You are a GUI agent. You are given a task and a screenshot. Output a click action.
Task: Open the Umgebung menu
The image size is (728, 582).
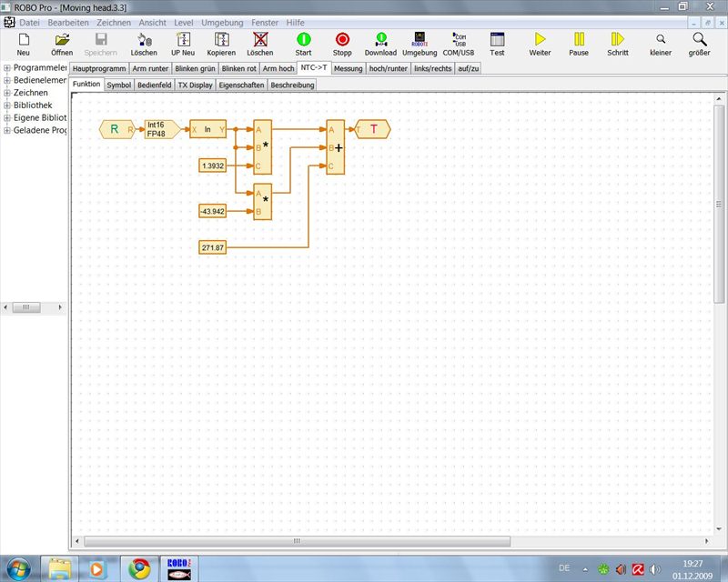222,22
